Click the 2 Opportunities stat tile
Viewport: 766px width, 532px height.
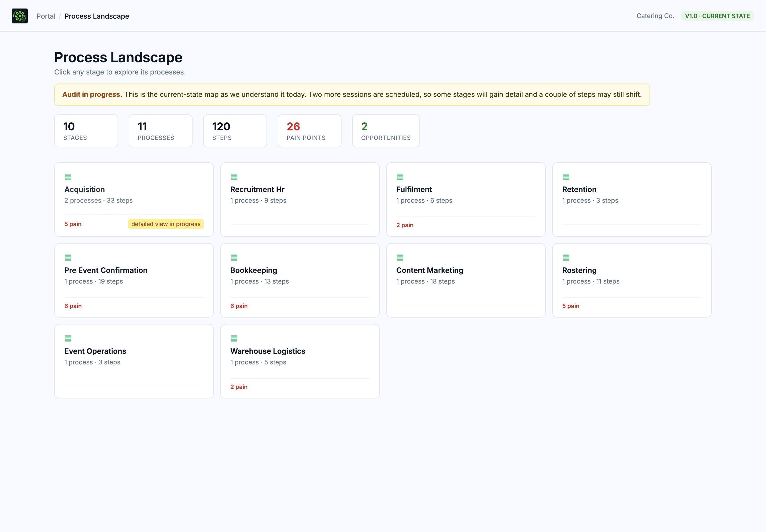coord(386,131)
